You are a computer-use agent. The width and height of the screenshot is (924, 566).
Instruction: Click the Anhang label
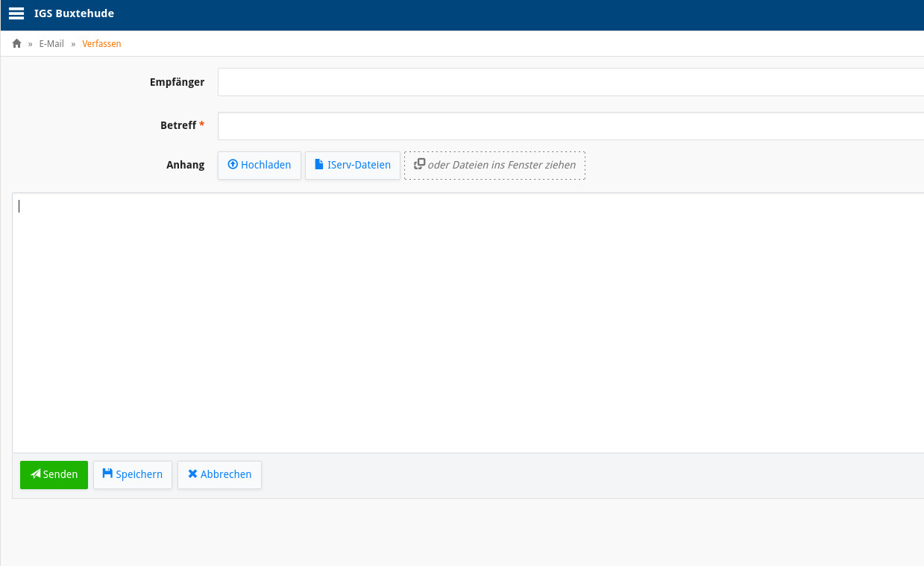coord(185,165)
